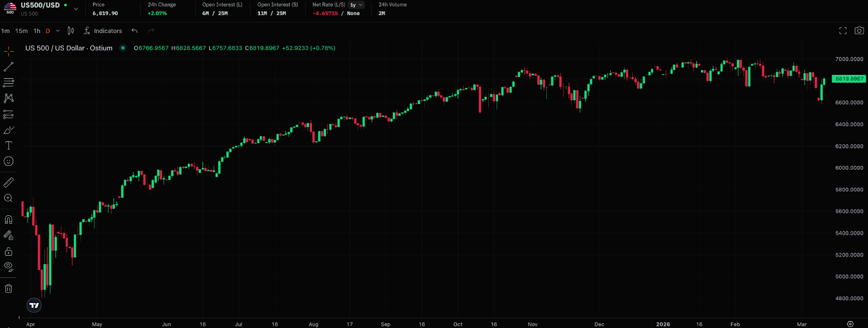Viewport: 868px width, 328px height.
Task: Select the brush drawing tool
Action: pos(9,130)
